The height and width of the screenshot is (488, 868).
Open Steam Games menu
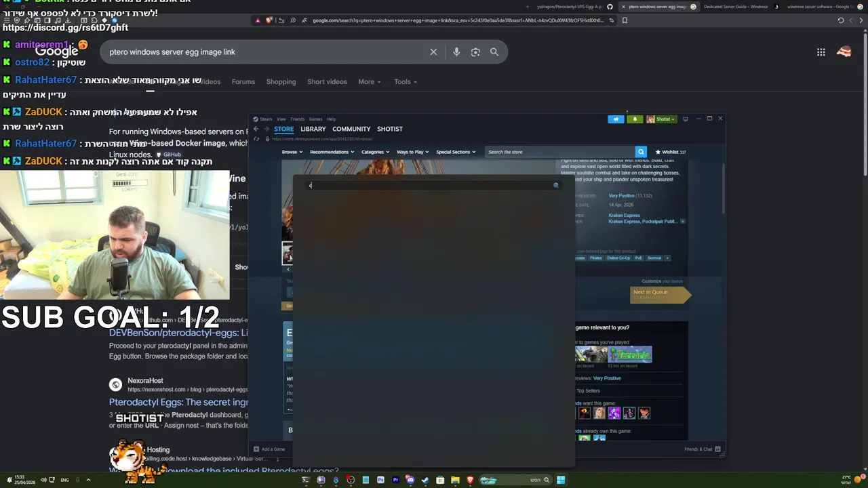point(315,119)
